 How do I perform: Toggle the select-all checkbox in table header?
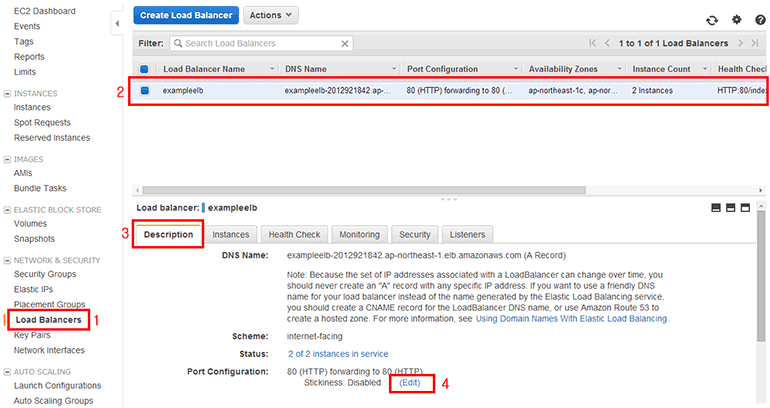[145, 69]
